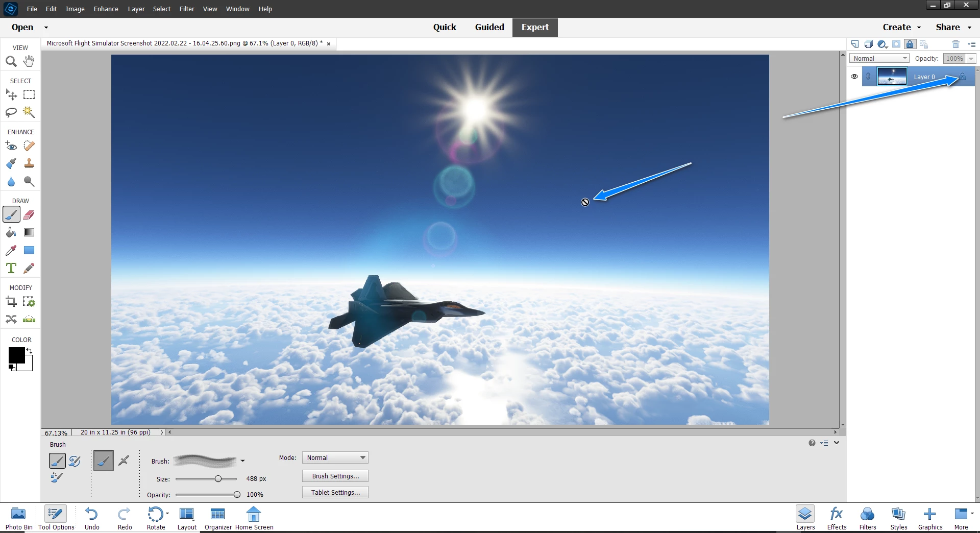
Task: Select the Paint Bucket tool
Action: pos(11,233)
